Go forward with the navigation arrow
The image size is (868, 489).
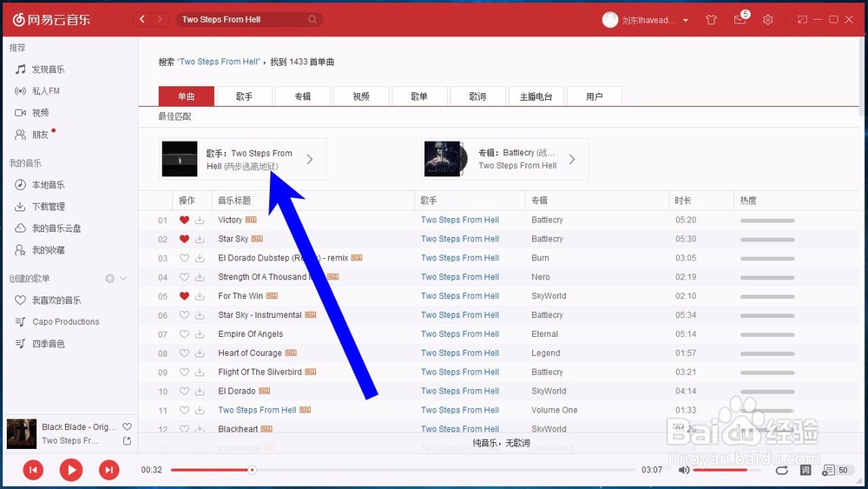[x=160, y=19]
